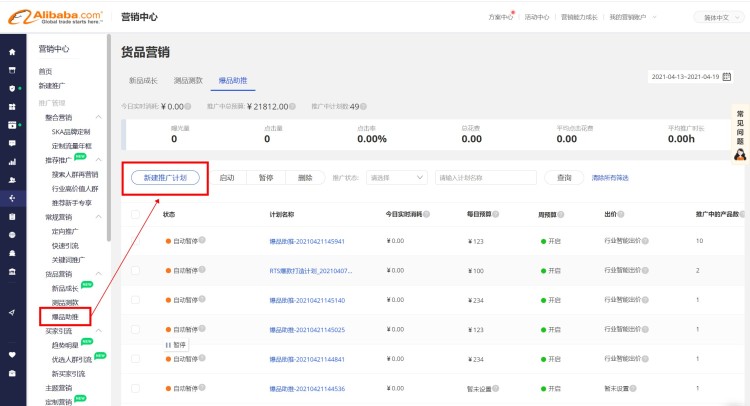750x406 pixels.
Task: Open the 推广状态 dropdown filter
Action: 396,178
